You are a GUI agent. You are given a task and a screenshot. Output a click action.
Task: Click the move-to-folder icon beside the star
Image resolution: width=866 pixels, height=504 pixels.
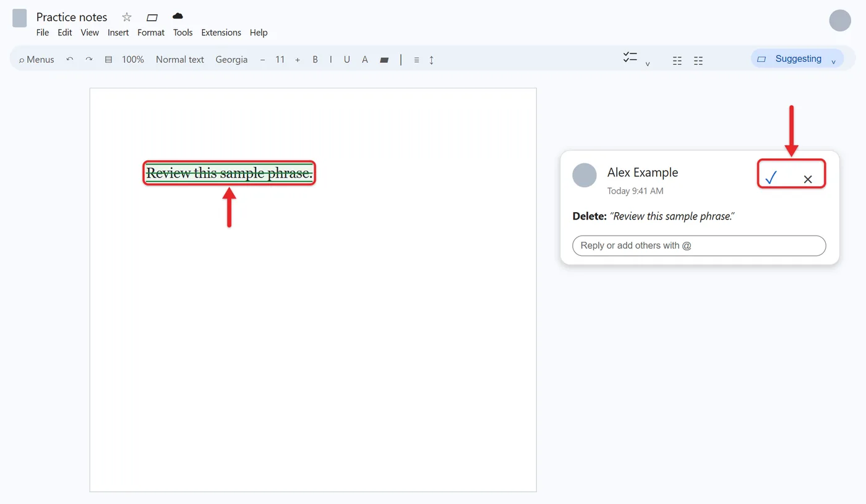click(x=152, y=17)
